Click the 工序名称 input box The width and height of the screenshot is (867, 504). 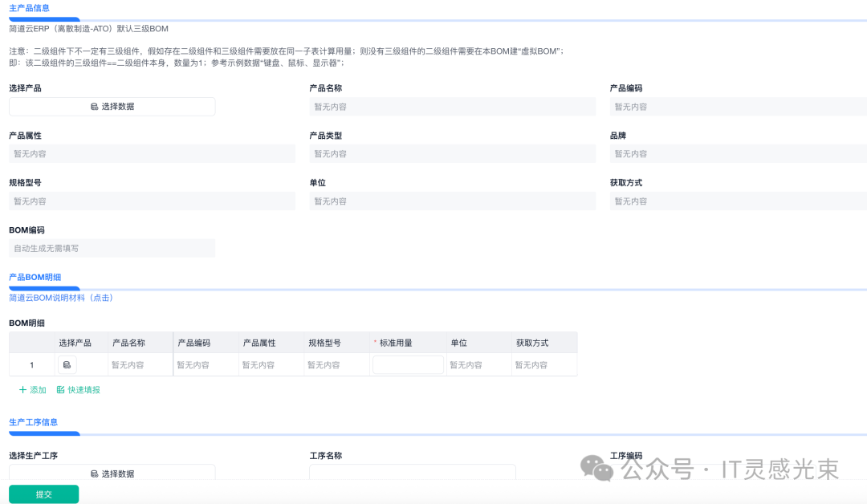pyautogui.click(x=412, y=473)
